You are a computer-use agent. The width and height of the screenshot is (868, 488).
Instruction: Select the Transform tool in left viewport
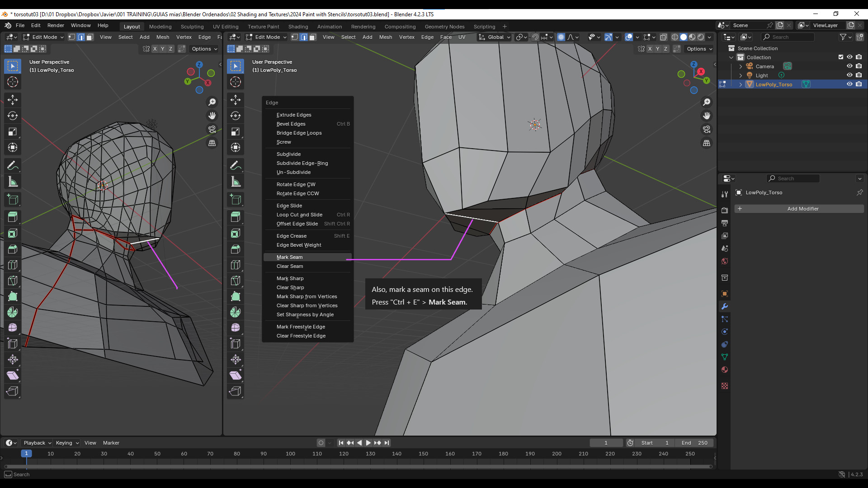click(x=13, y=147)
